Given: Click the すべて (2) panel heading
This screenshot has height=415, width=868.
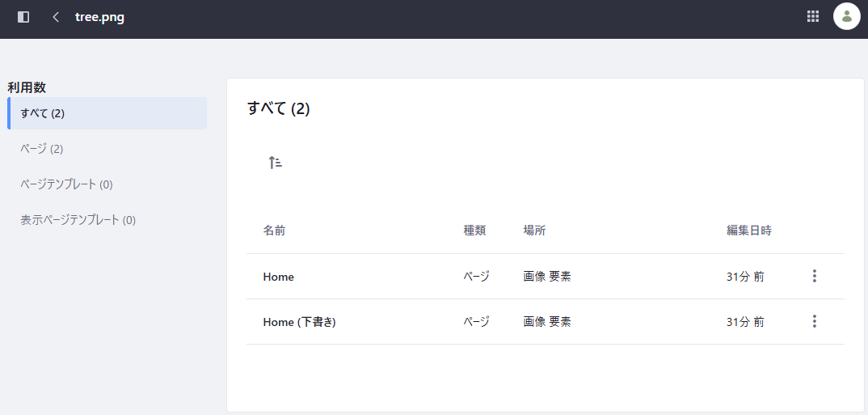Looking at the screenshot, I should coord(278,109).
